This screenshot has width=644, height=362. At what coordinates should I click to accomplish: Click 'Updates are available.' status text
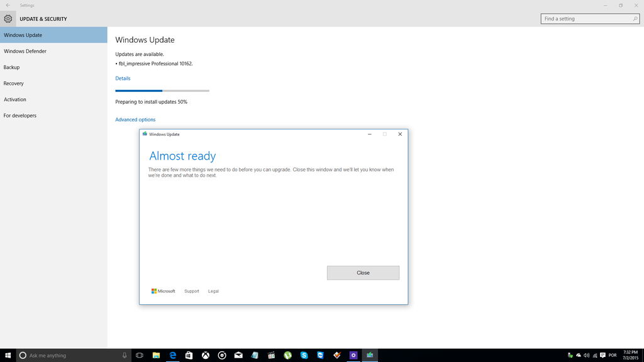(140, 54)
